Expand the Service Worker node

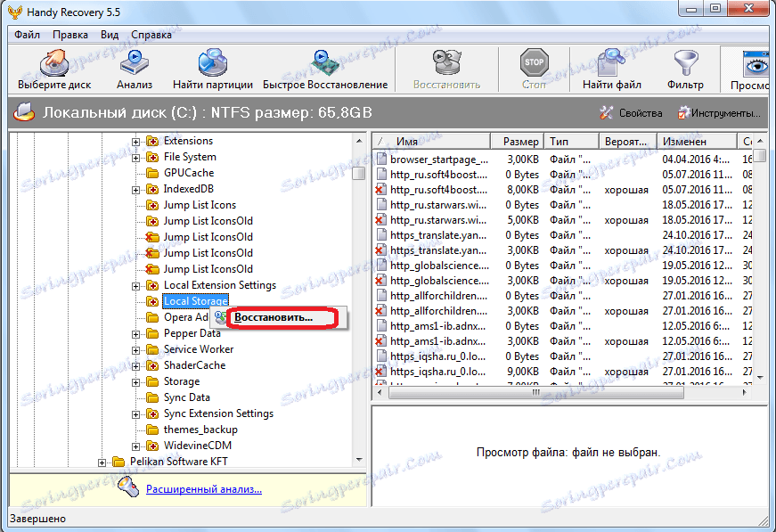[135, 350]
